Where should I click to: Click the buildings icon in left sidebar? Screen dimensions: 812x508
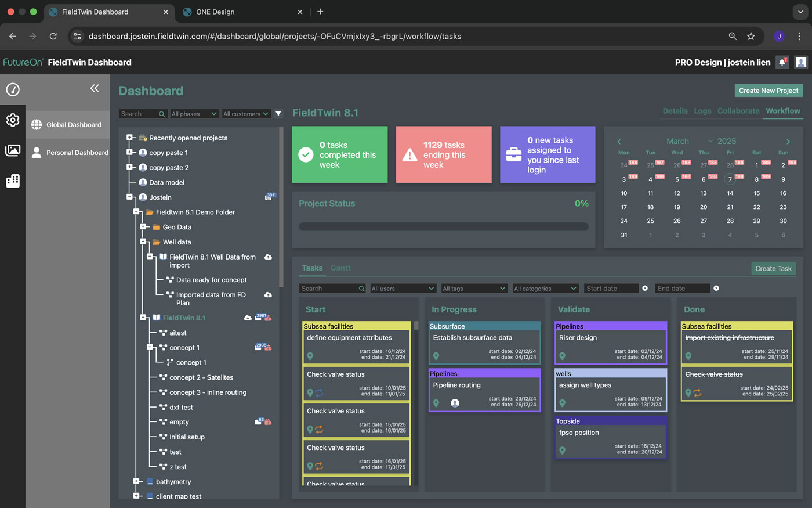(13, 181)
